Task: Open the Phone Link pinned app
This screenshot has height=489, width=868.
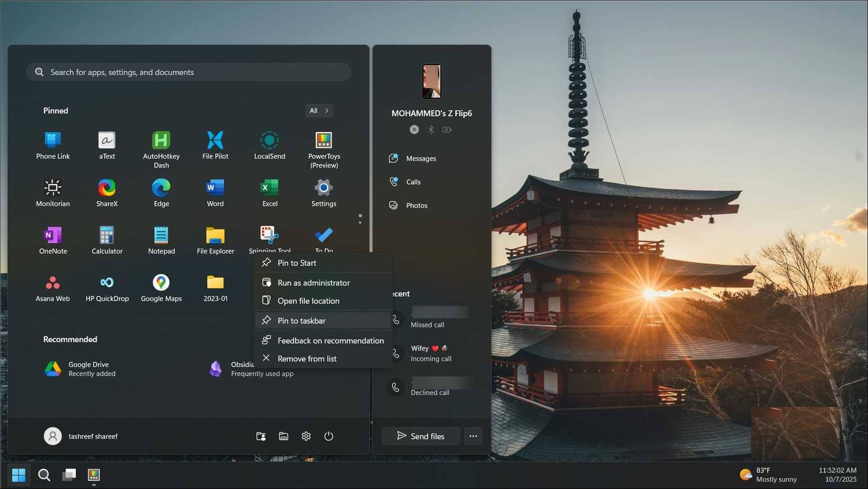Action: 53,145
